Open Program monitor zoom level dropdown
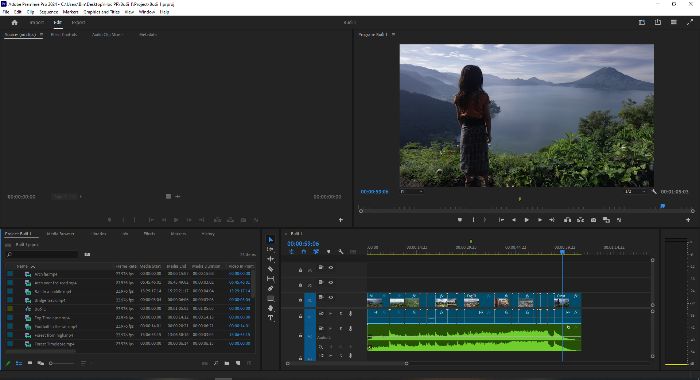 tap(411, 192)
